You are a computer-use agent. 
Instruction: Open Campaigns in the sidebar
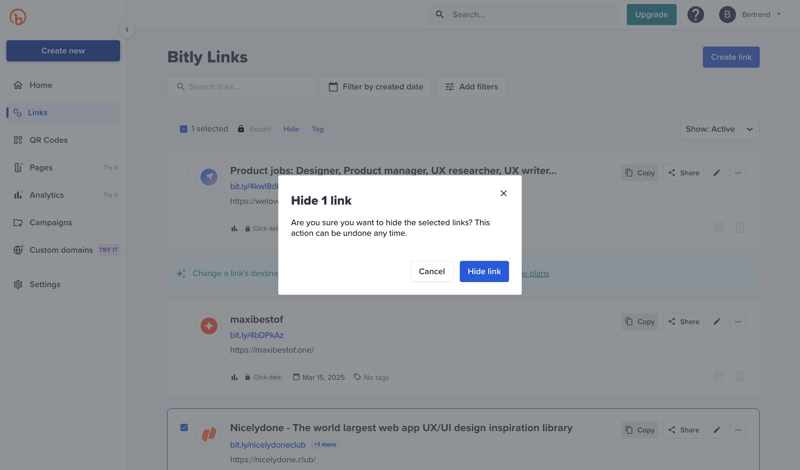[x=63, y=222]
